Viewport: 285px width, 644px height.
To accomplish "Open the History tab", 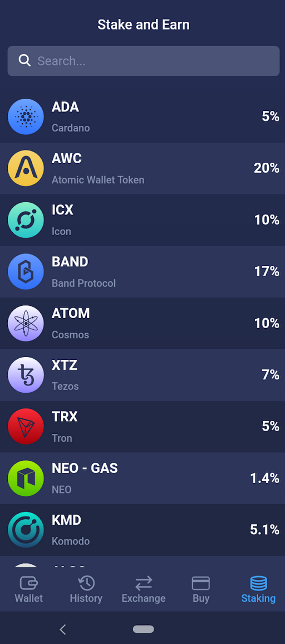I will [x=86, y=589].
